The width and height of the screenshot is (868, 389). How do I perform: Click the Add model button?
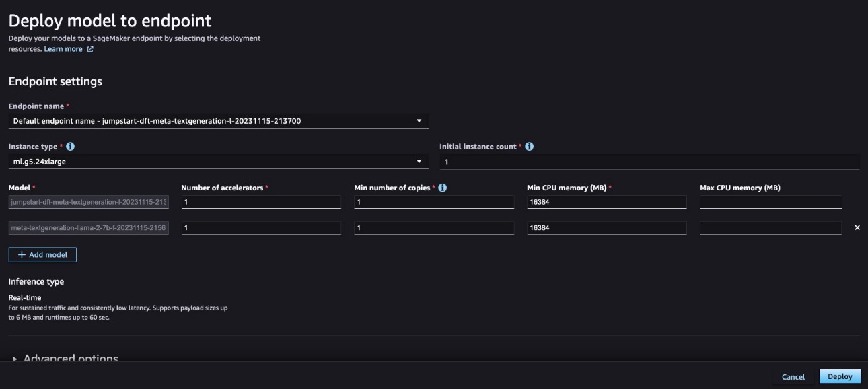click(x=42, y=255)
